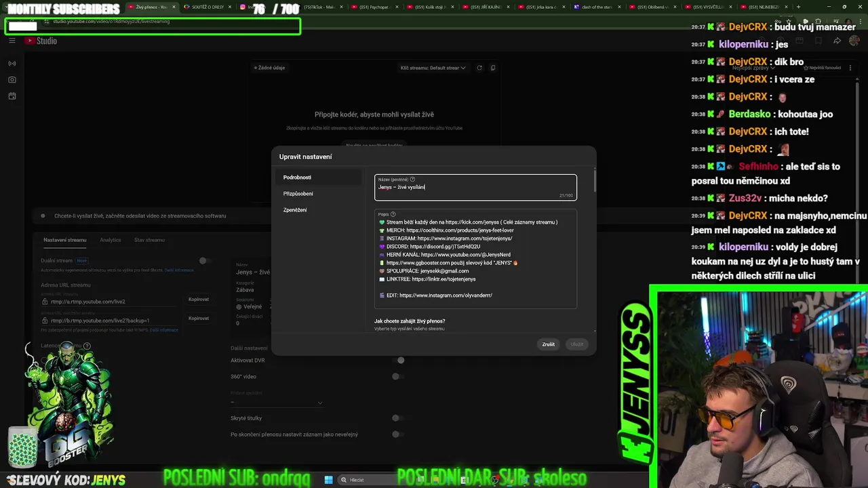
Task: Switch to Analytics tab
Action: (111, 240)
